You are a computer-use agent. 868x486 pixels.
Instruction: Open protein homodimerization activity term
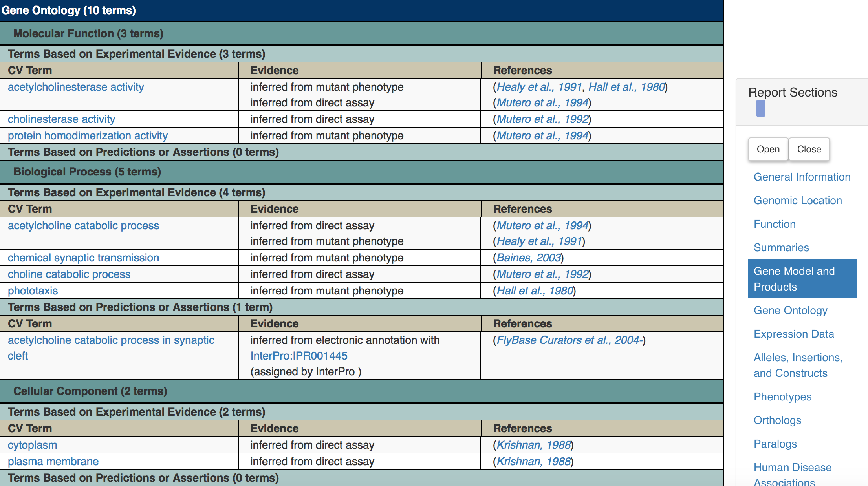pos(88,135)
